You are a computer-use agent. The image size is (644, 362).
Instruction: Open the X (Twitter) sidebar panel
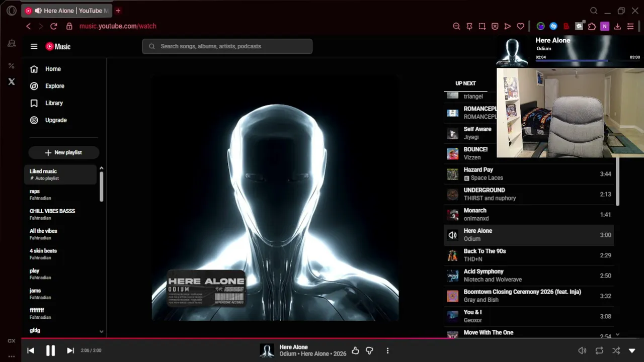click(x=12, y=81)
